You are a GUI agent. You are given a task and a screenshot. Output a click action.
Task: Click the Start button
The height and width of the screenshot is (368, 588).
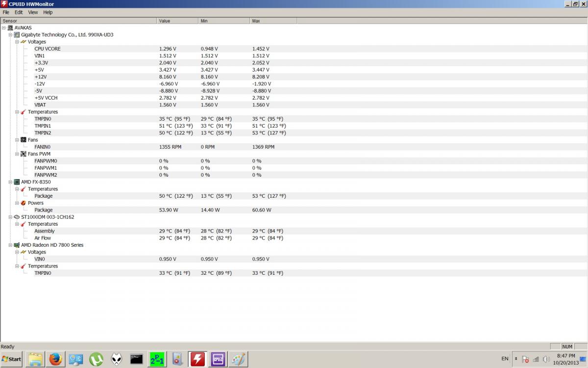click(x=12, y=359)
